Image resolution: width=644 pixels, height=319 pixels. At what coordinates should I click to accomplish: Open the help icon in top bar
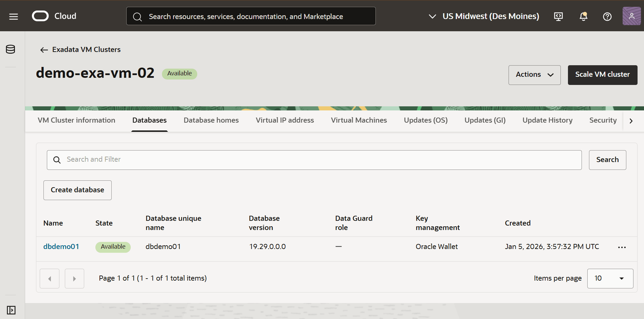[x=607, y=16]
